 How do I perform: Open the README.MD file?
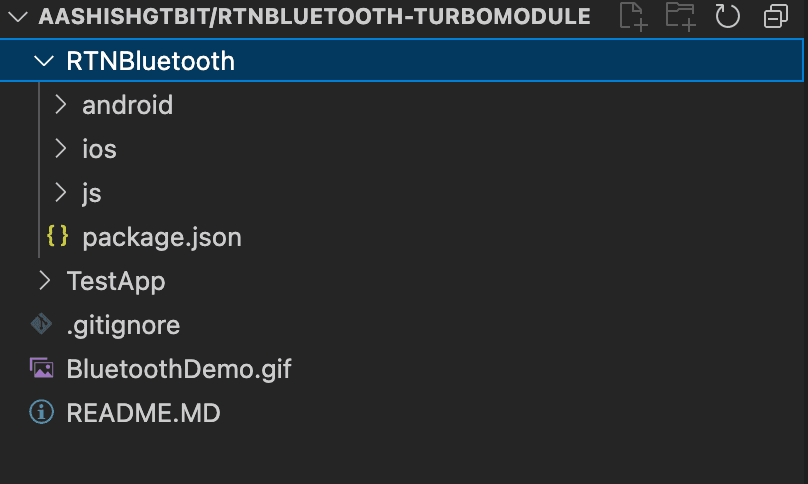pyautogui.click(x=143, y=413)
